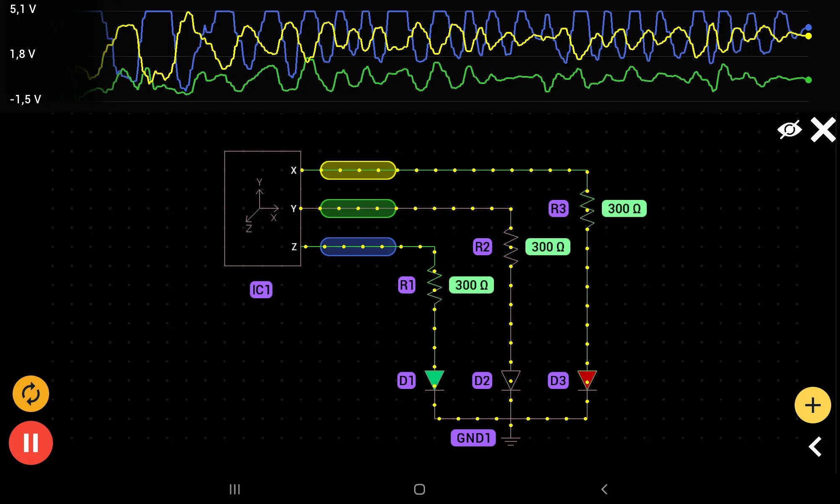Toggle oscilloscope visibility eye icon

[790, 129]
